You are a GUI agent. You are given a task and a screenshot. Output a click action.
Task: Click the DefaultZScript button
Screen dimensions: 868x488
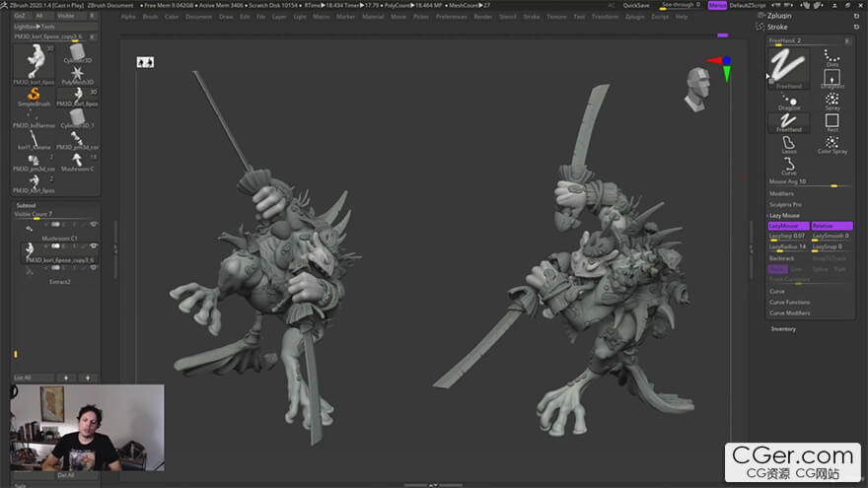pyautogui.click(x=748, y=5)
